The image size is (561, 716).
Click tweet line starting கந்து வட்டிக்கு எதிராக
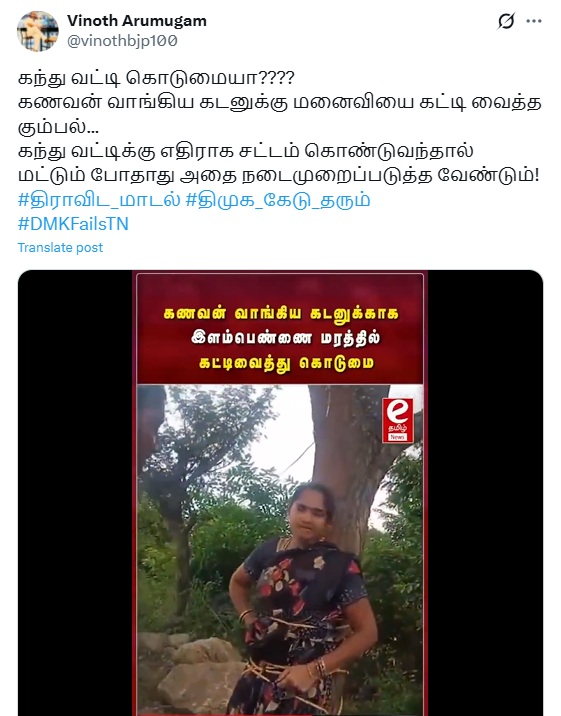[x=246, y=151]
